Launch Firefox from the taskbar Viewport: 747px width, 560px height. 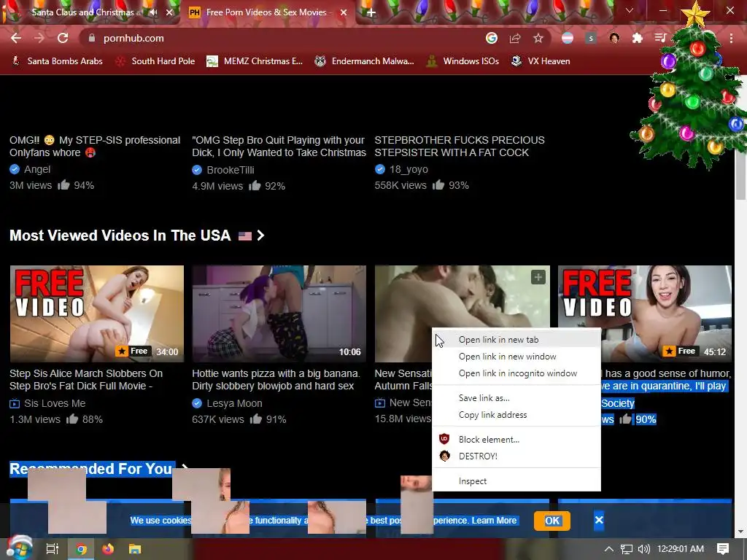[x=108, y=549]
